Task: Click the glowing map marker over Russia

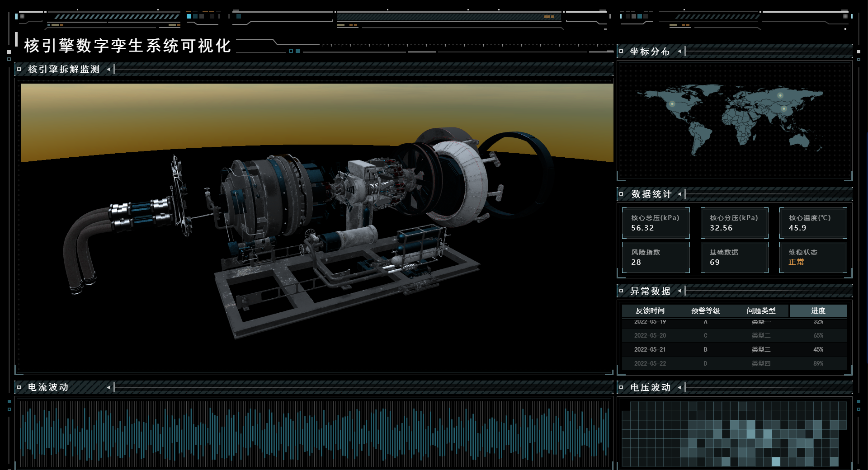Action: [x=780, y=95]
